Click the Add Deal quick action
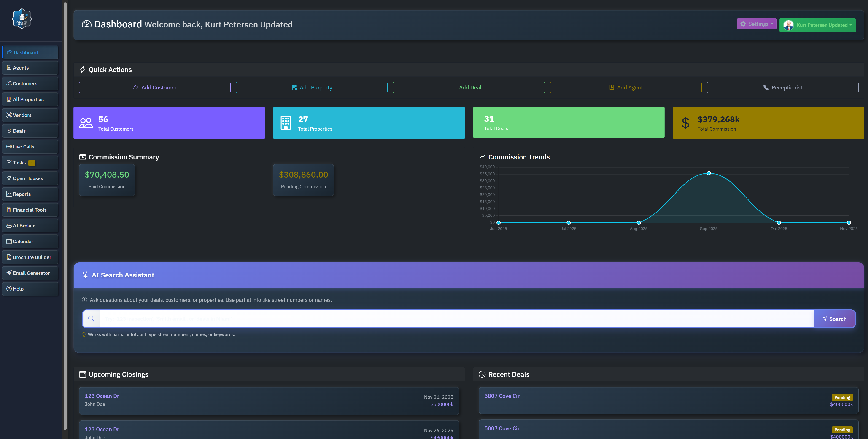The image size is (868, 439). [469, 87]
